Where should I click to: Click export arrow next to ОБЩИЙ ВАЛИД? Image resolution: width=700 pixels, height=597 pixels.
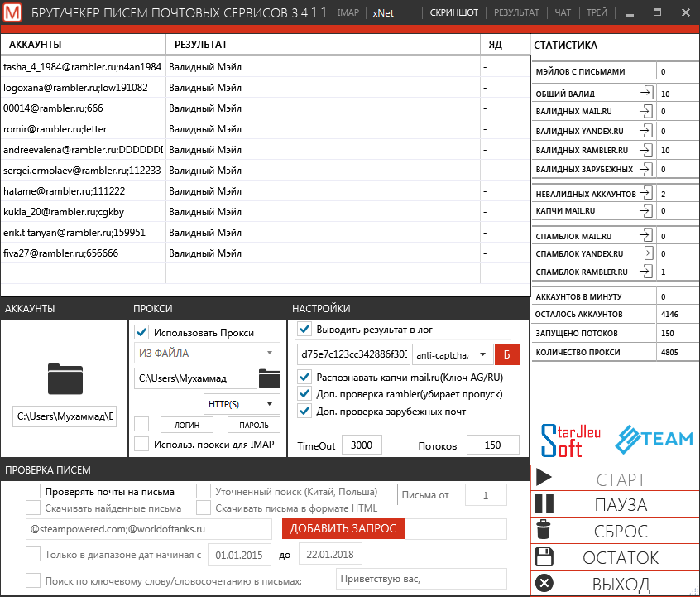point(646,94)
